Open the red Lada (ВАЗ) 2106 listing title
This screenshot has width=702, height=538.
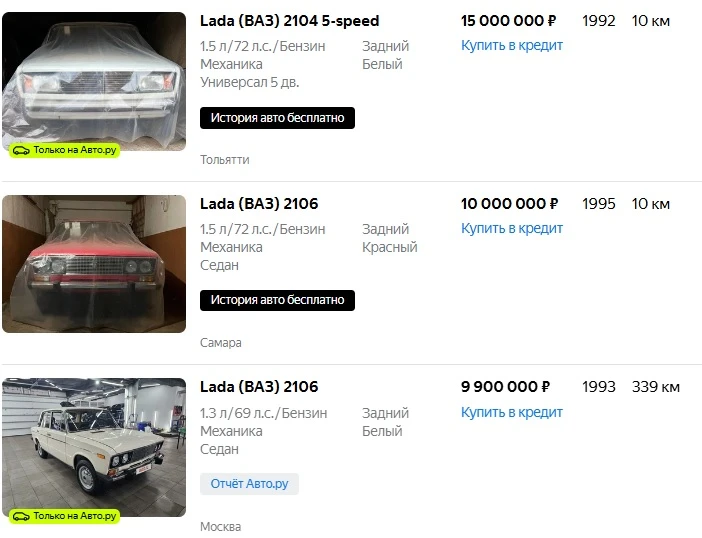259,204
